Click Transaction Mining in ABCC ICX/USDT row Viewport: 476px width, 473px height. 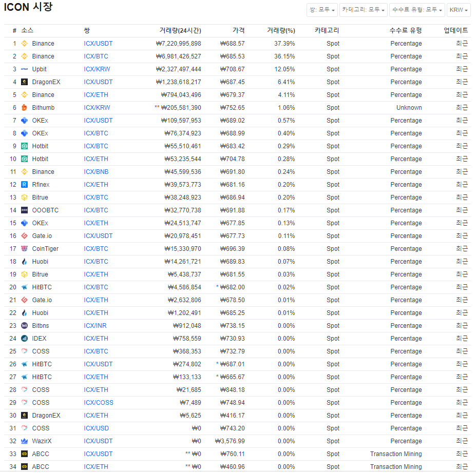pyautogui.click(x=396, y=454)
